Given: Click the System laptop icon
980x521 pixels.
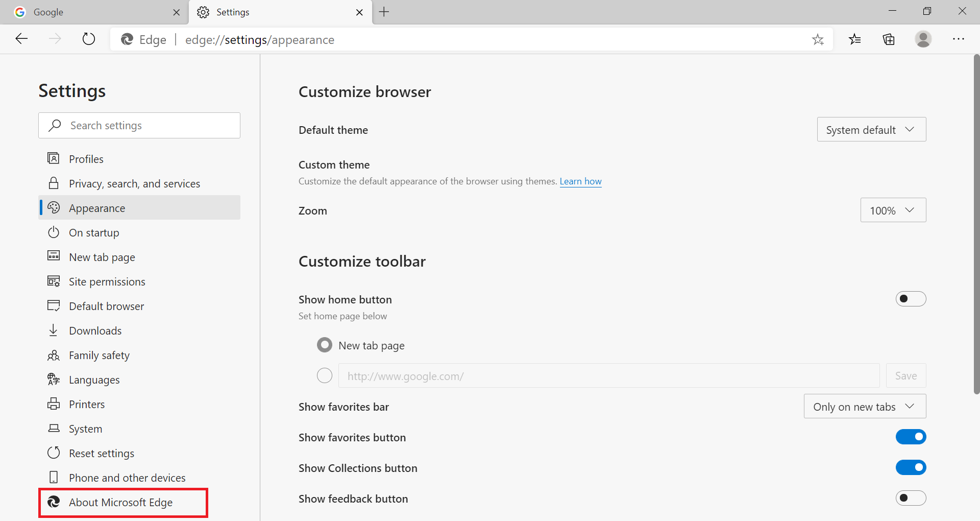Looking at the screenshot, I should [54, 428].
